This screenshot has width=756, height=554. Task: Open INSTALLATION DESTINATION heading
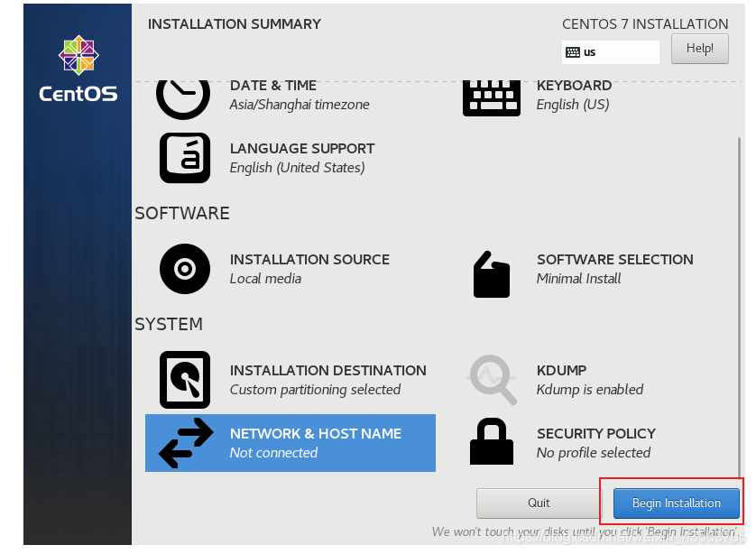click(x=327, y=370)
